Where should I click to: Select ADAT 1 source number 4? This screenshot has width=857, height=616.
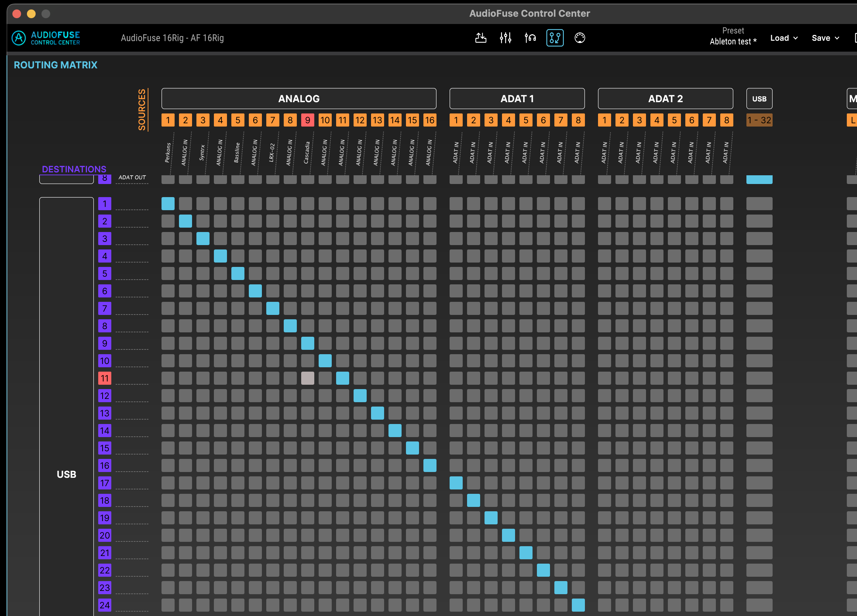(x=508, y=120)
